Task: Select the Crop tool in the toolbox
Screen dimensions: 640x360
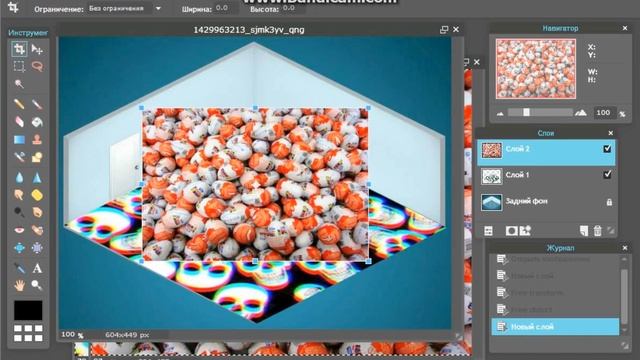Action: point(19,49)
